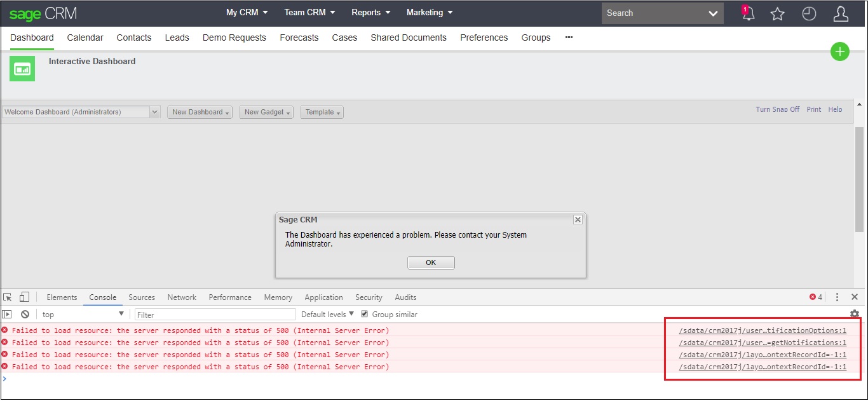Open the console context 'top' dropdown
The width and height of the screenshot is (868, 401).
coord(83,314)
